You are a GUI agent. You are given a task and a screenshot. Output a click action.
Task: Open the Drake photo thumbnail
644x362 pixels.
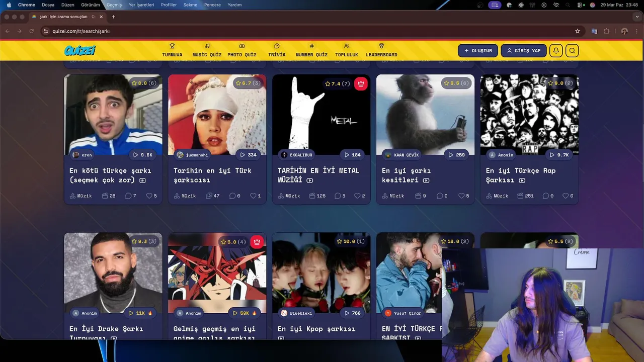click(x=113, y=273)
